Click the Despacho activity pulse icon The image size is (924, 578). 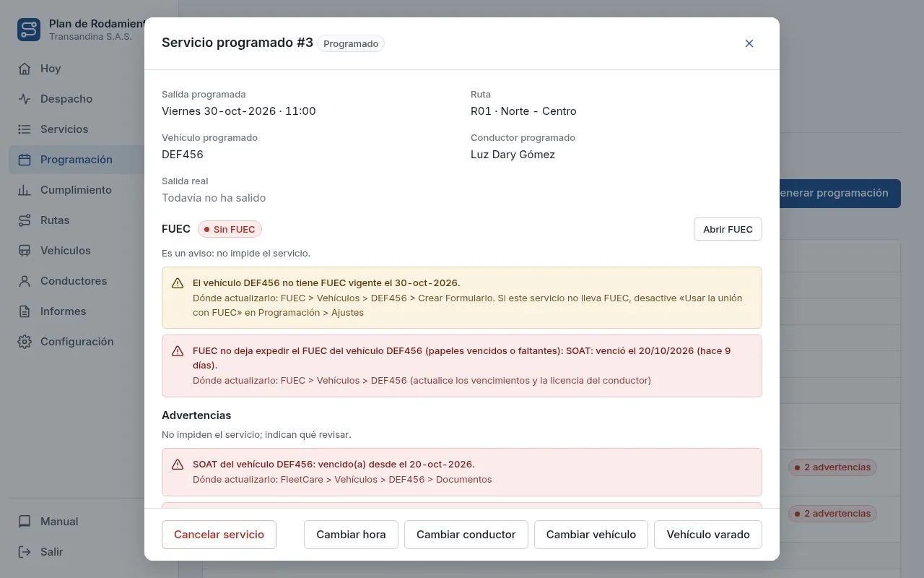point(25,99)
